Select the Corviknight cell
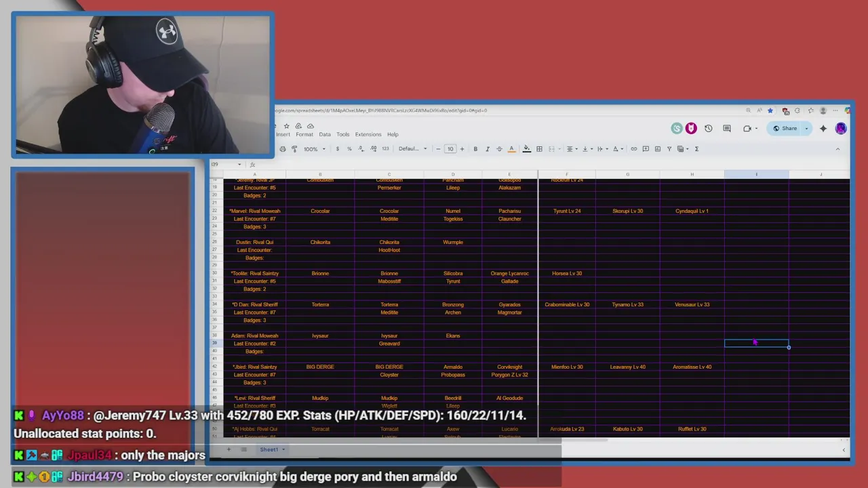This screenshot has height=488, width=868. 510,367
